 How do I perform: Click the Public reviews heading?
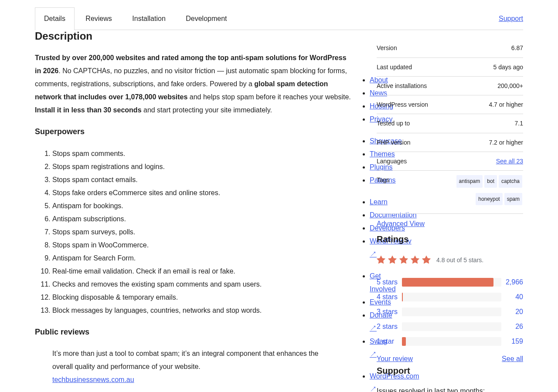pos(62,332)
